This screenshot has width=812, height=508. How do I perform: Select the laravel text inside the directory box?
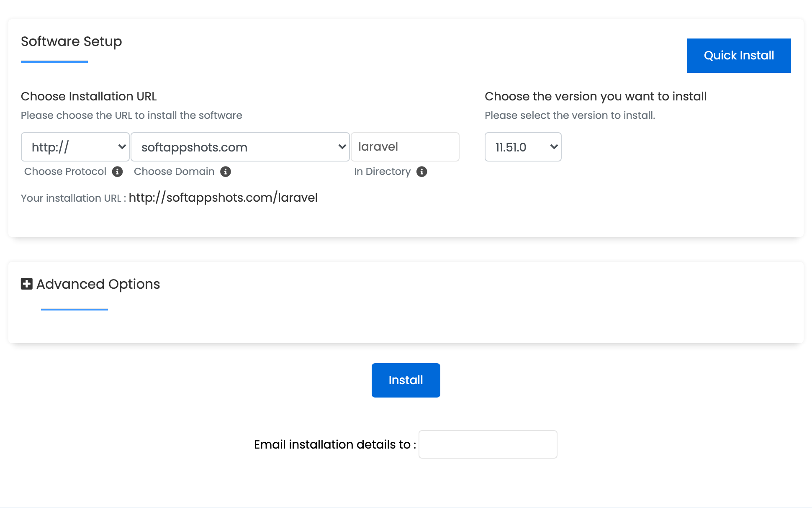pyautogui.click(x=378, y=147)
